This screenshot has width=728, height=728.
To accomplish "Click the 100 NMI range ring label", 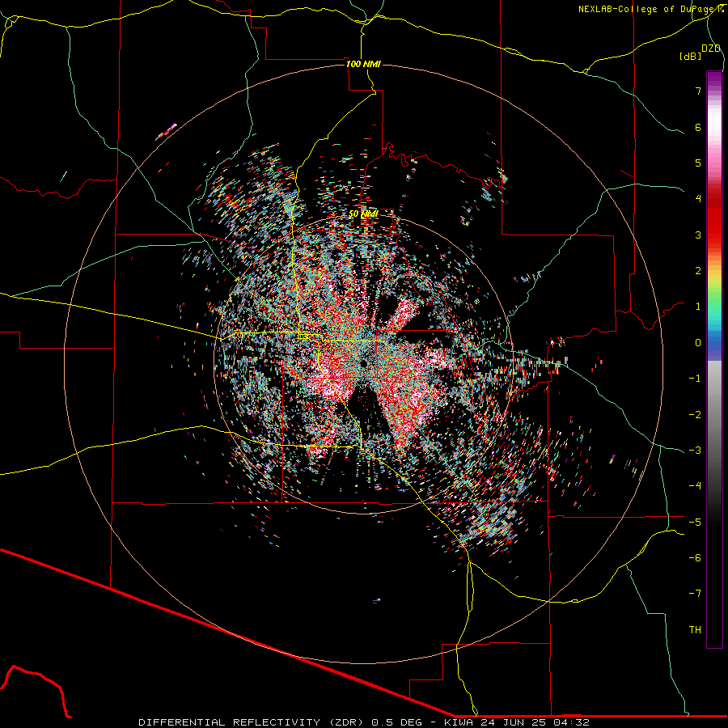I will tap(363, 64).
